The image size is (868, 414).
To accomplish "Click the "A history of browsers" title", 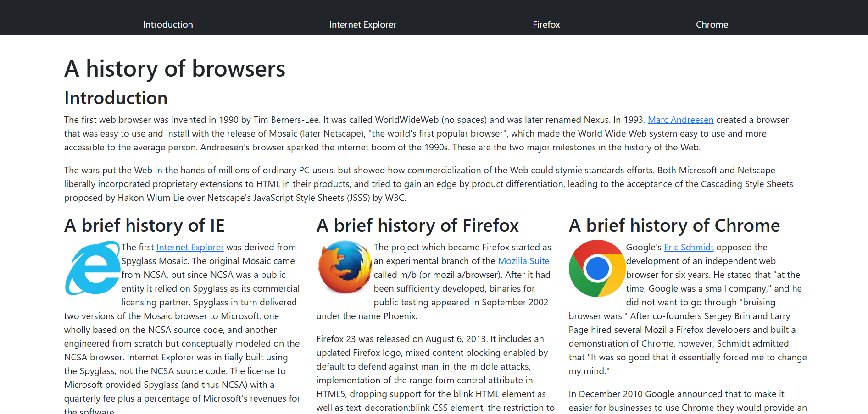I will point(175,69).
